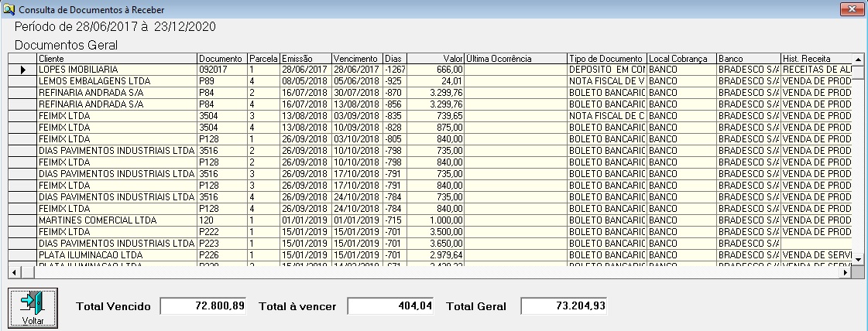Click the current row indicator arrow
The image size is (868, 331).
click(x=22, y=69)
